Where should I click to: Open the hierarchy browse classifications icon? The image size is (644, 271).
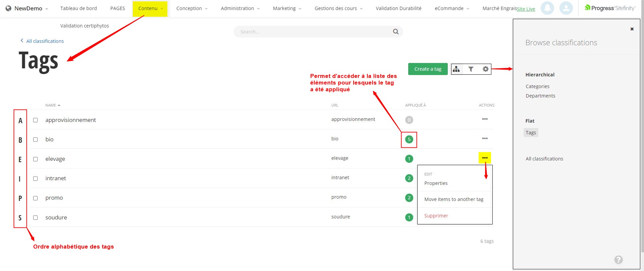456,69
